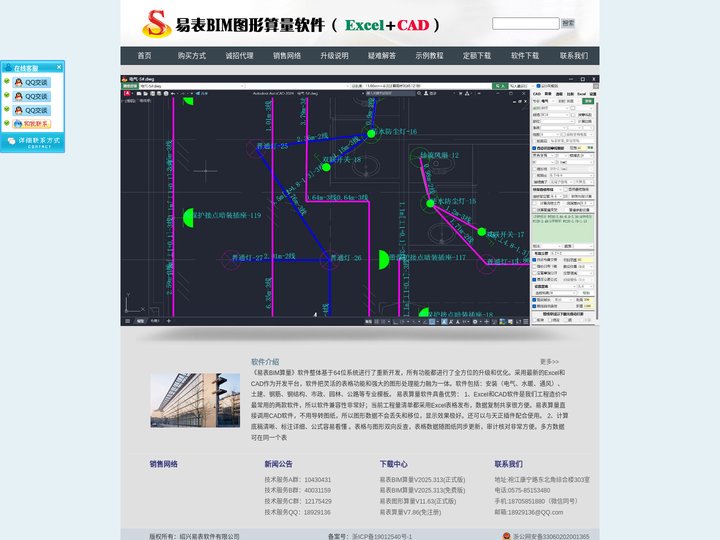Go to the 诚招代理 page
Screen dimensions: 720x540
click(x=239, y=56)
